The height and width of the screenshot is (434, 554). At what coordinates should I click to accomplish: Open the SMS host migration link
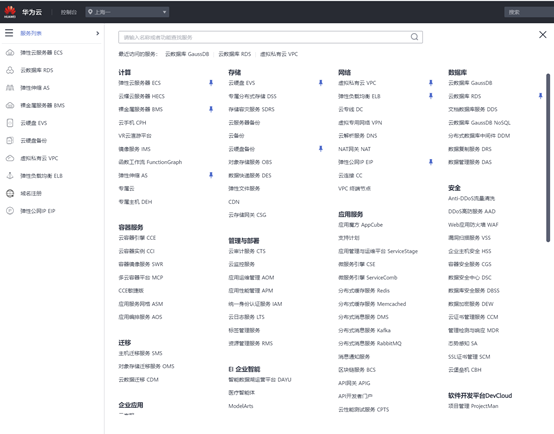tap(140, 353)
